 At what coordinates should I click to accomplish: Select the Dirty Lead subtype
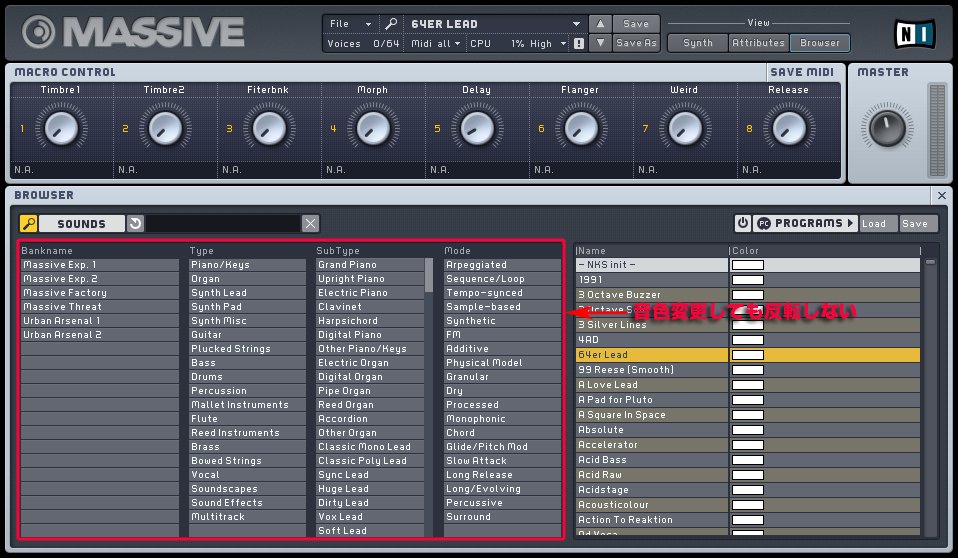[370, 503]
